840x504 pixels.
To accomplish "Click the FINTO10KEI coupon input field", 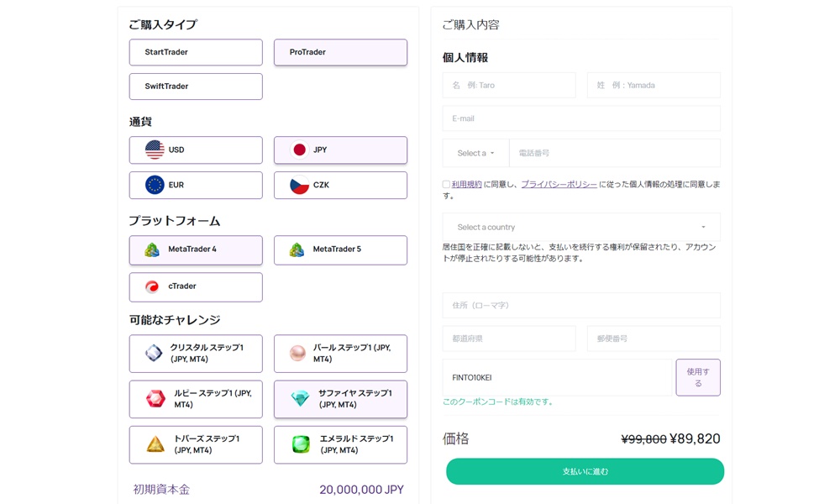I will [x=554, y=377].
